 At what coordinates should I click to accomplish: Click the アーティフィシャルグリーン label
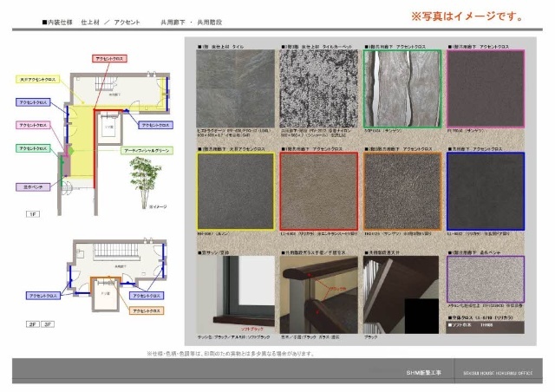147,151
